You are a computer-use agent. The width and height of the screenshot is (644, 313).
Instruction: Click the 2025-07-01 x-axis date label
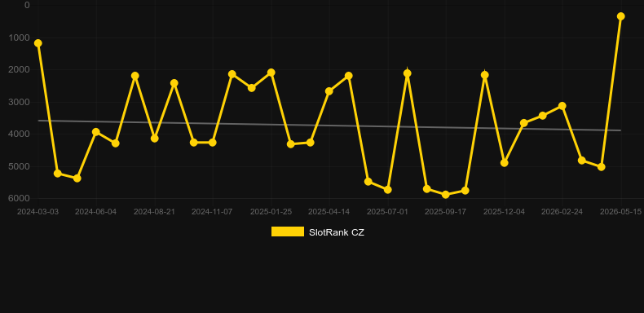tap(387, 212)
